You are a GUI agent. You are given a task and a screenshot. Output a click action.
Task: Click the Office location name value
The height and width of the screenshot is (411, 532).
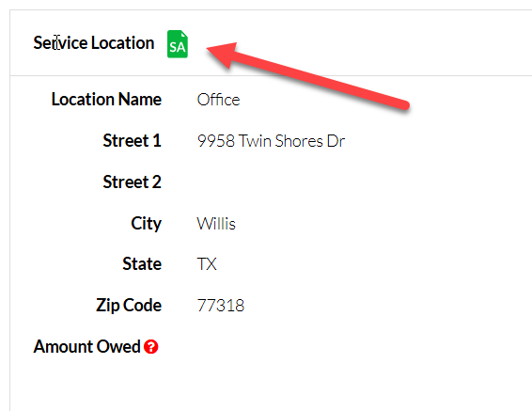(x=218, y=100)
